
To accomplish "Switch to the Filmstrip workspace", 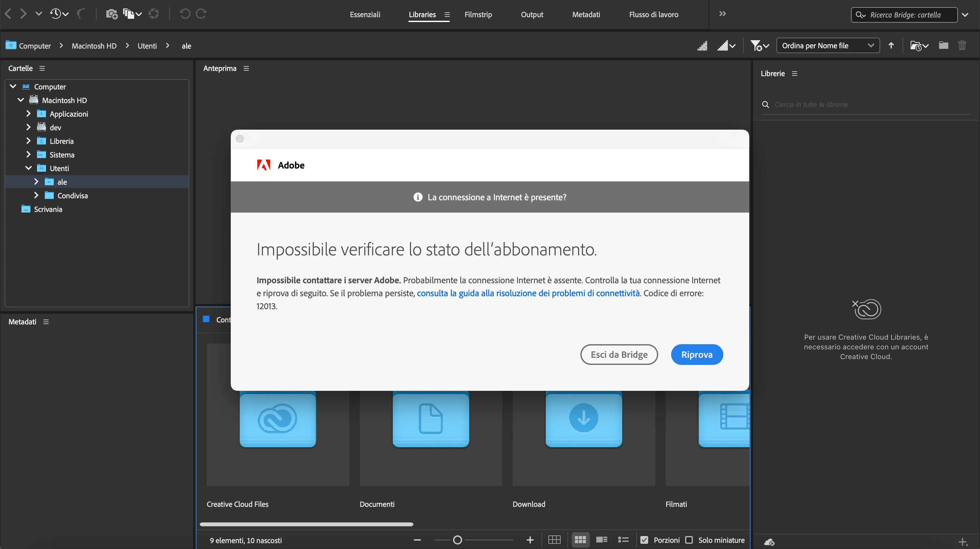I will [x=478, y=15].
